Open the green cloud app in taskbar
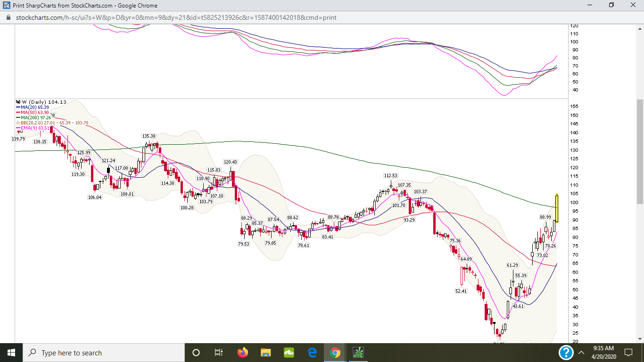The image size is (644, 362). click(x=289, y=353)
